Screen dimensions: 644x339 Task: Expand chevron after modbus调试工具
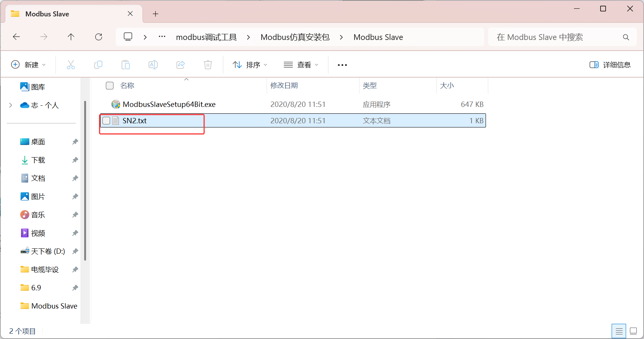[248, 37]
